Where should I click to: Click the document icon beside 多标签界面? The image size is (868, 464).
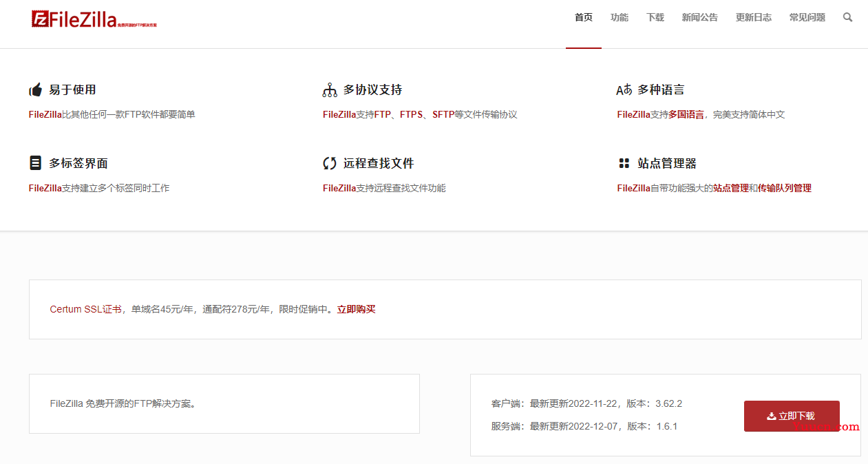point(35,163)
